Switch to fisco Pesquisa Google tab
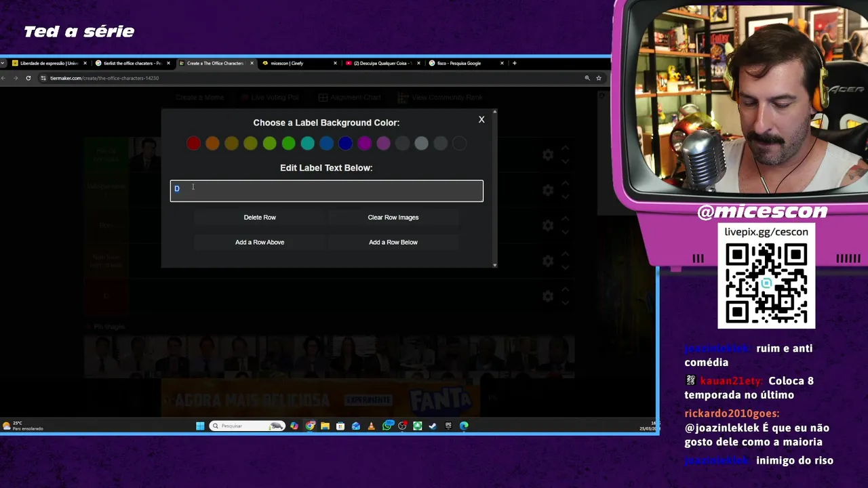Screen dimensions: 868x488 pos(466,63)
